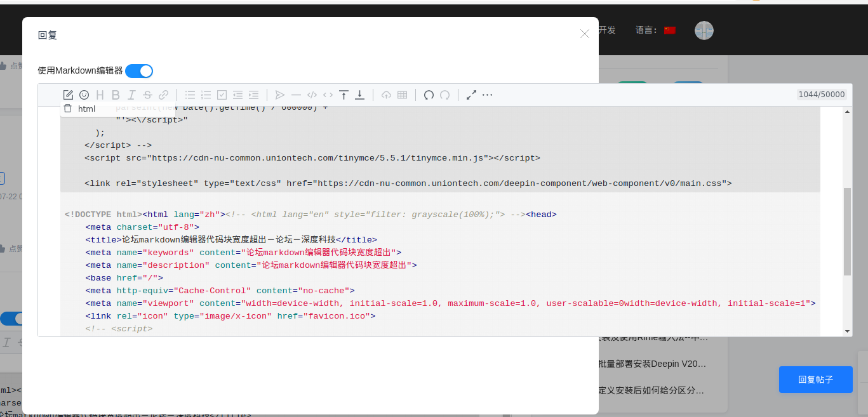Switch editor to fullscreen mode

471,95
